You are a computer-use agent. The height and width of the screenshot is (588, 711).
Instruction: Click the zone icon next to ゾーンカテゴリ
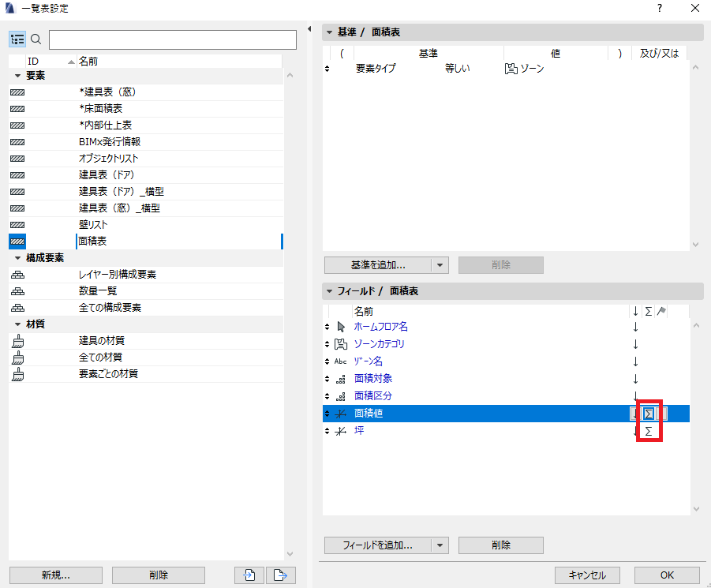pyautogui.click(x=341, y=344)
